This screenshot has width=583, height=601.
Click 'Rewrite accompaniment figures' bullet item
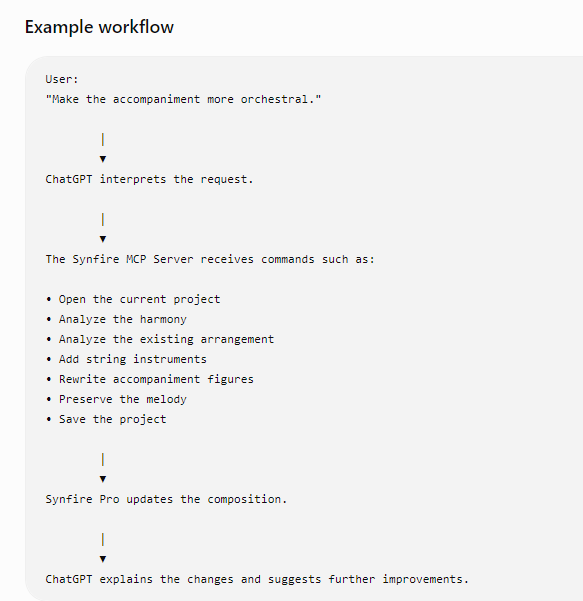click(149, 379)
